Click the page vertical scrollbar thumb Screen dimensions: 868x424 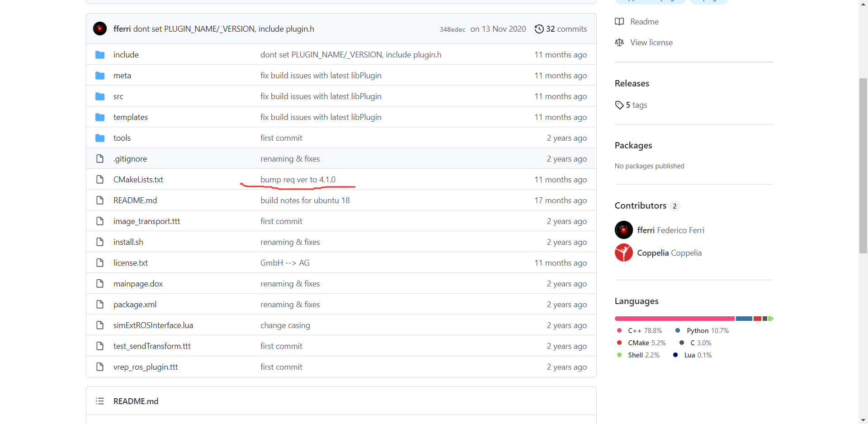coord(863,166)
